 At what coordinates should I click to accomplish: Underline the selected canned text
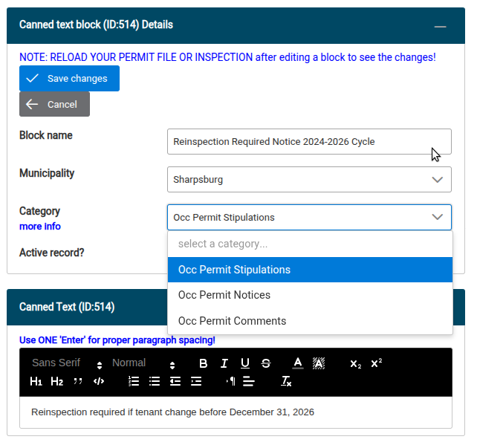point(245,363)
